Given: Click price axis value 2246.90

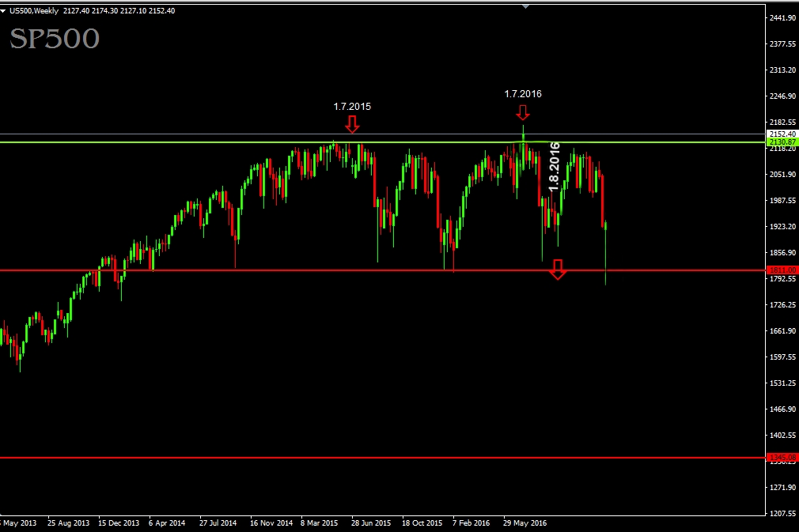Looking at the screenshot, I should click(x=782, y=96).
